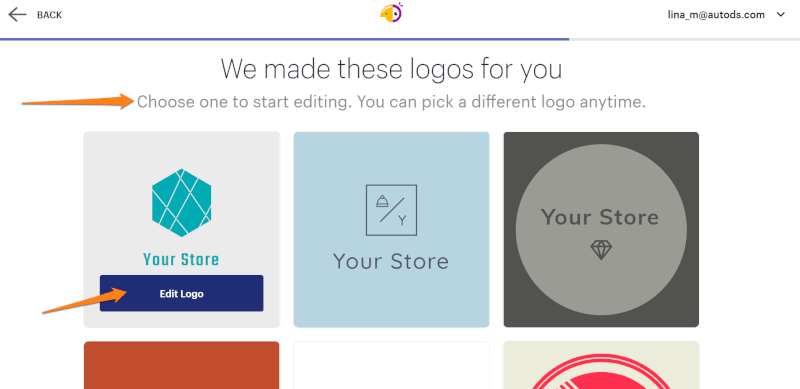Select the light blue Your Store logo card
This screenshot has height=389, width=800.
point(391,229)
